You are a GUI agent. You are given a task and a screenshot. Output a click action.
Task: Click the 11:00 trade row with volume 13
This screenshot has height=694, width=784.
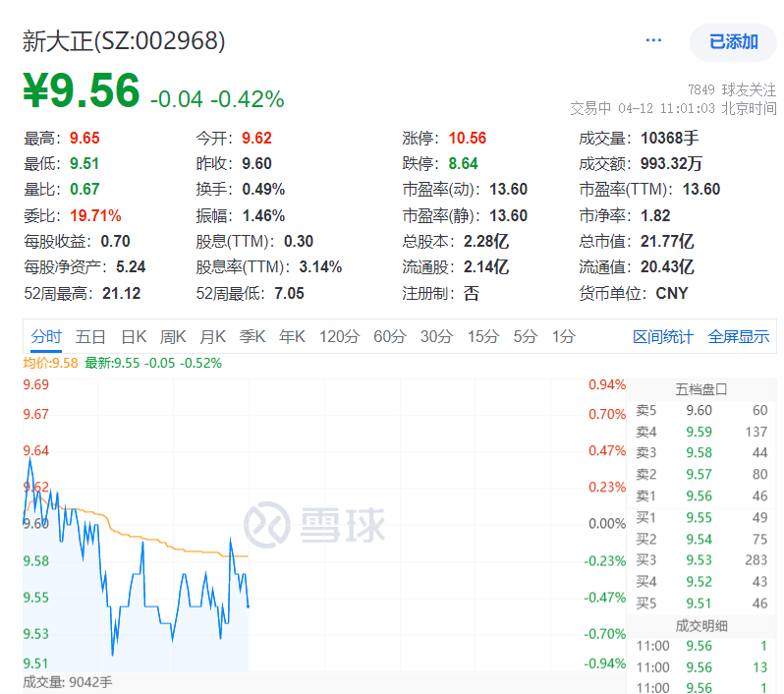[x=701, y=667]
